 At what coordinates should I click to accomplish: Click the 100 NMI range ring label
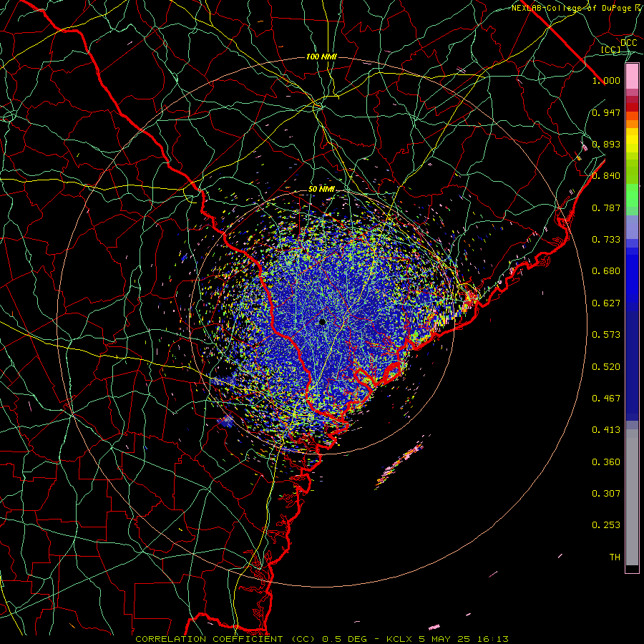[x=321, y=57]
